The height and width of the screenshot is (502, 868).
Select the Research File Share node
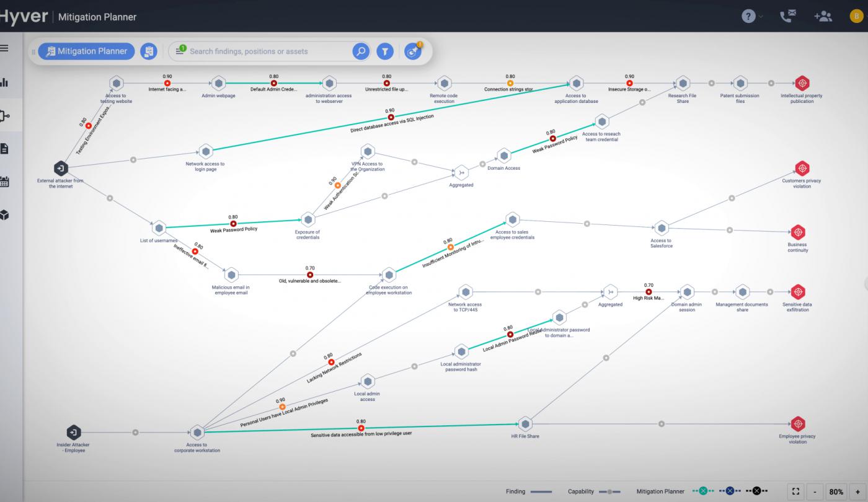click(x=682, y=83)
